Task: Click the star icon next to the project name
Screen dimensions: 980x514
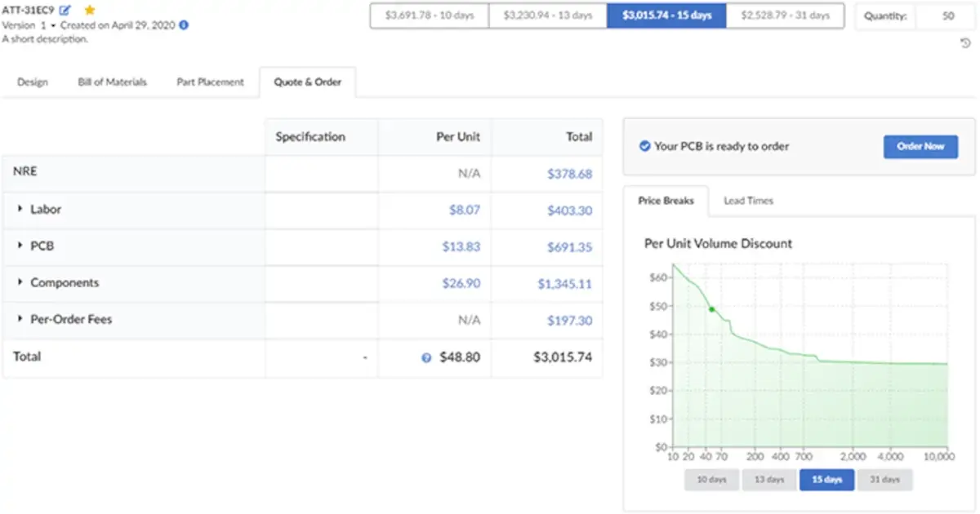Action: 90,10
